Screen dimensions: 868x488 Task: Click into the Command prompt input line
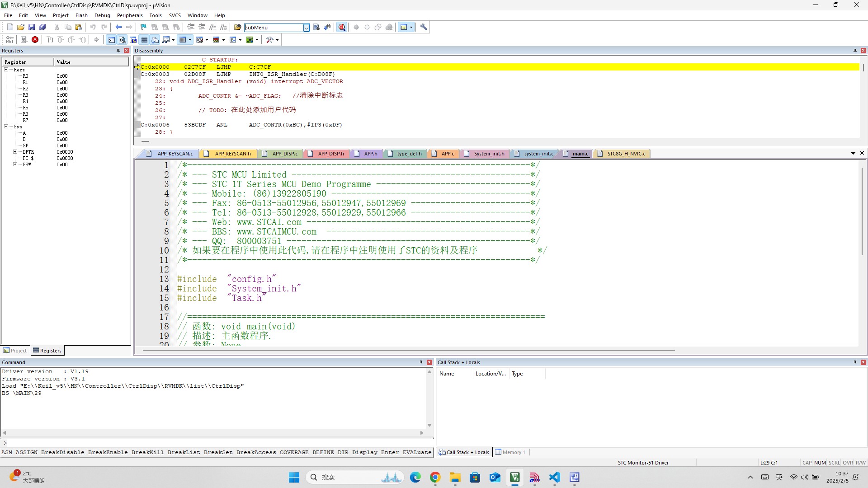(219, 443)
